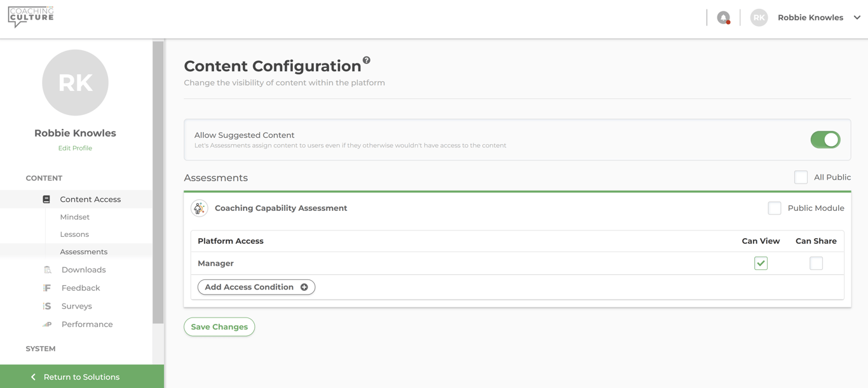The width and height of the screenshot is (868, 388).
Task: Enable Manager Can Share checkbox
Action: [x=816, y=264]
